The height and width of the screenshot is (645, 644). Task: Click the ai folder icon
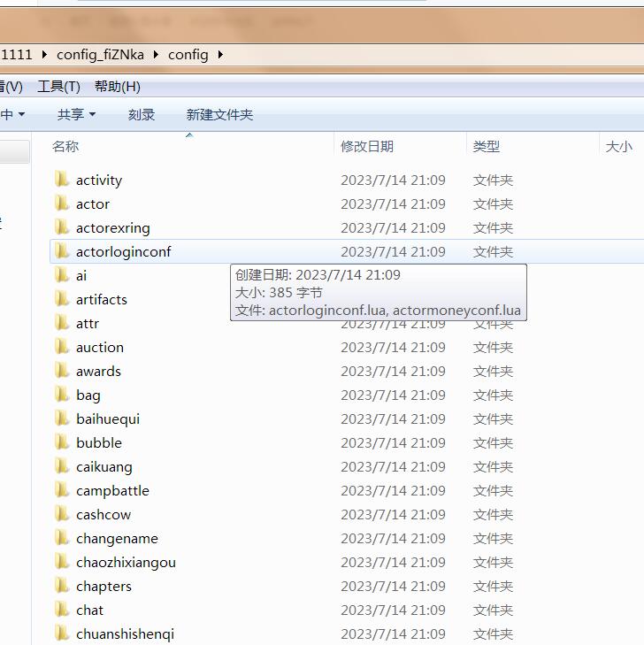pyautogui.click(x=62, y=275)
